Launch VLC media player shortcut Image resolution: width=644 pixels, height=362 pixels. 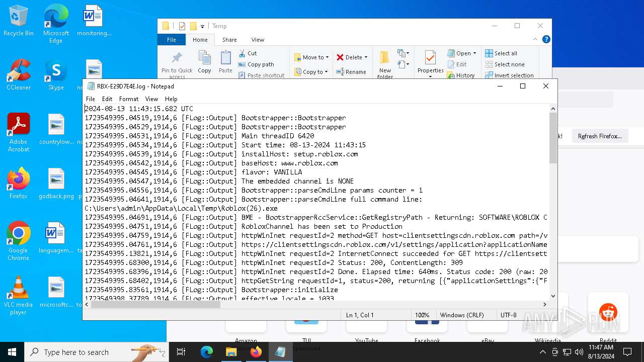coord(19,296)
